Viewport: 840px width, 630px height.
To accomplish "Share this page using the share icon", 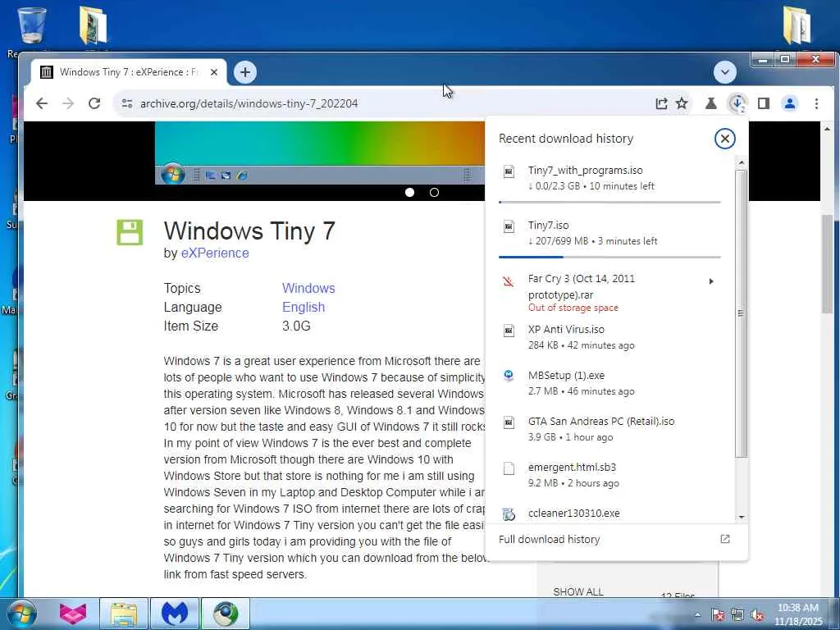I will [661, 103].
